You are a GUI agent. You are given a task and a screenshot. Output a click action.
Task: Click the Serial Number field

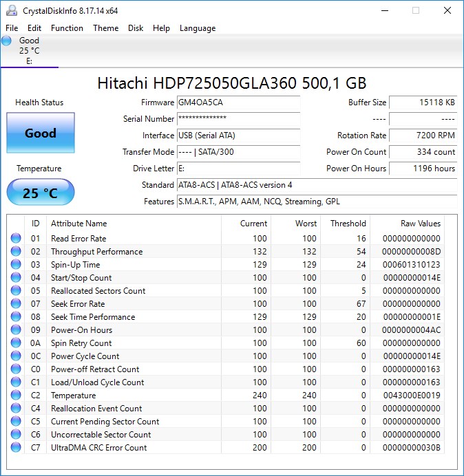click(x=238, y=119)
